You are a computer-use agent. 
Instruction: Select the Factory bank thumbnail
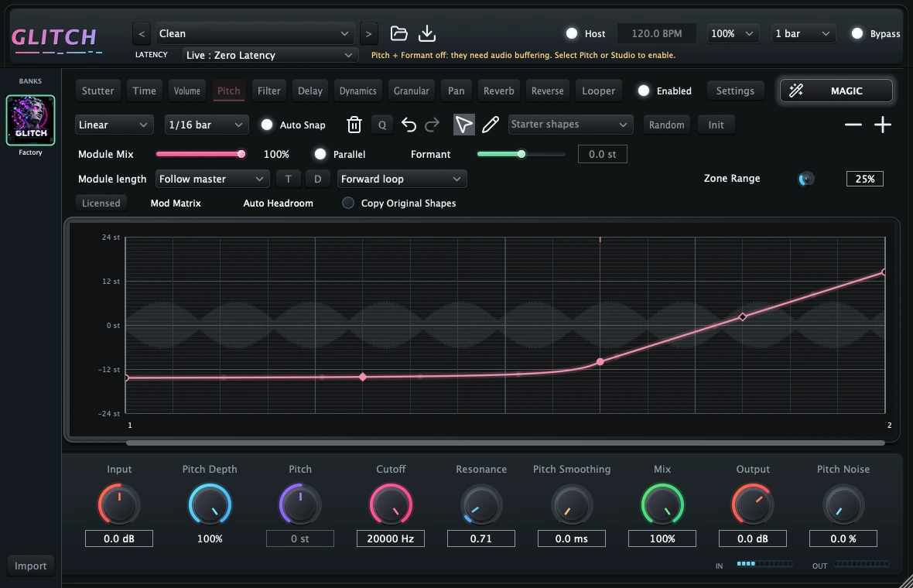[30, 121]
